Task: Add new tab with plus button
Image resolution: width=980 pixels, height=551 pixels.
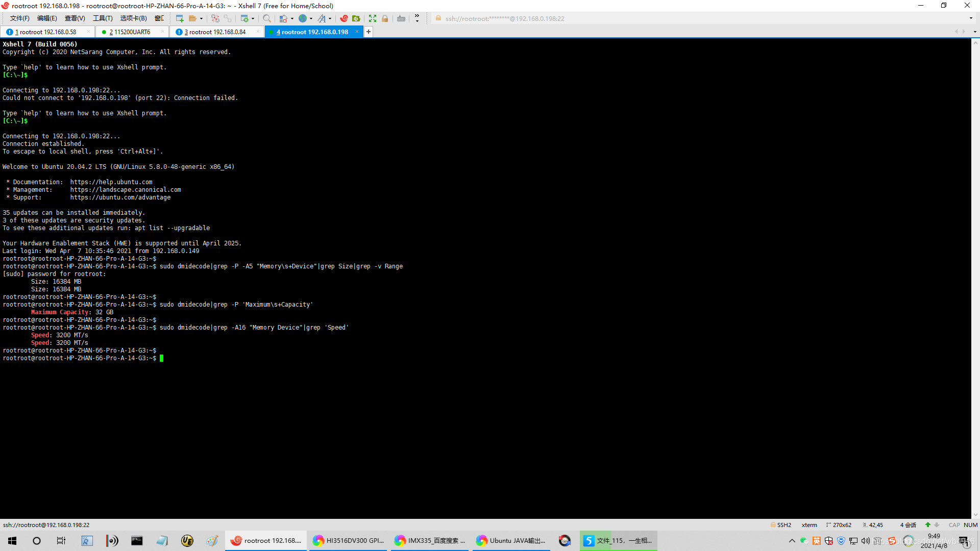Action: point(369,32)
